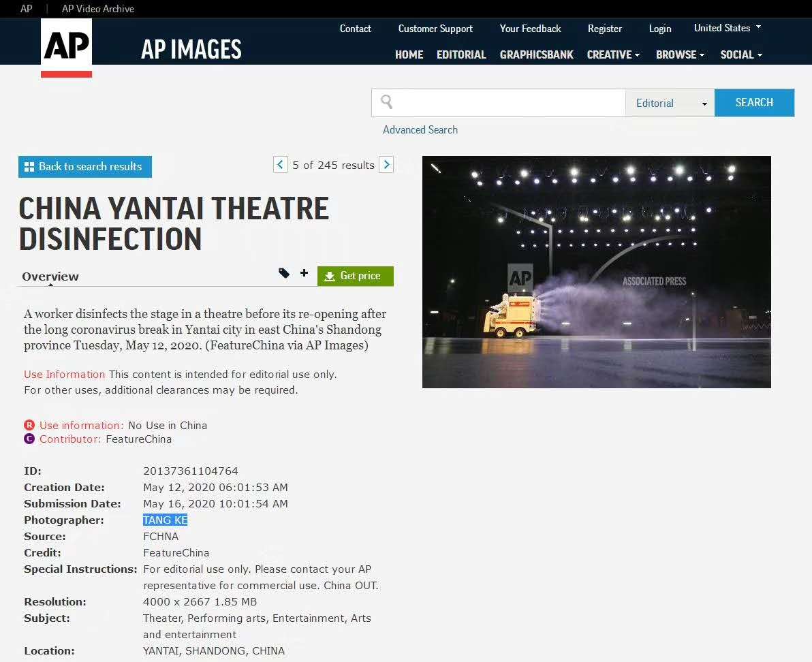Click Back to search results button
This screenshot has height=662, width=812.
point(84,166)
